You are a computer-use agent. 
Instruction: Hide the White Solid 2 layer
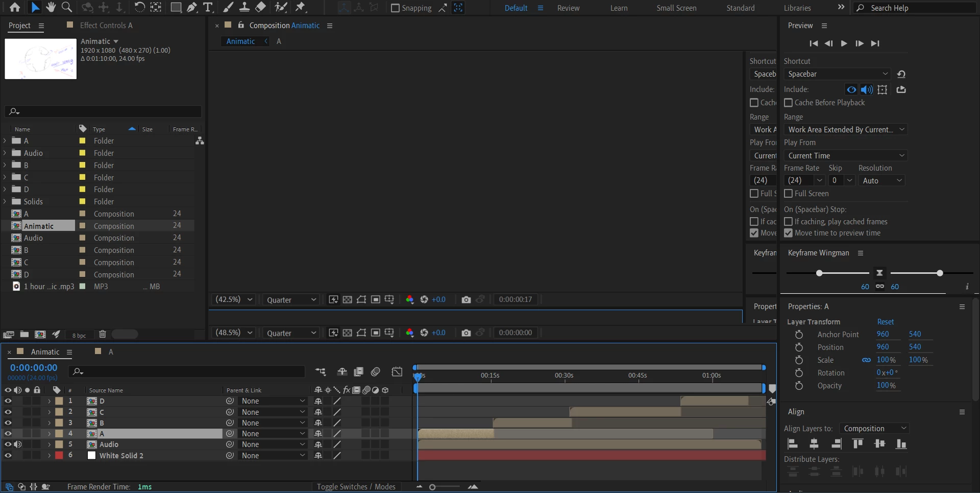(8, 455)
